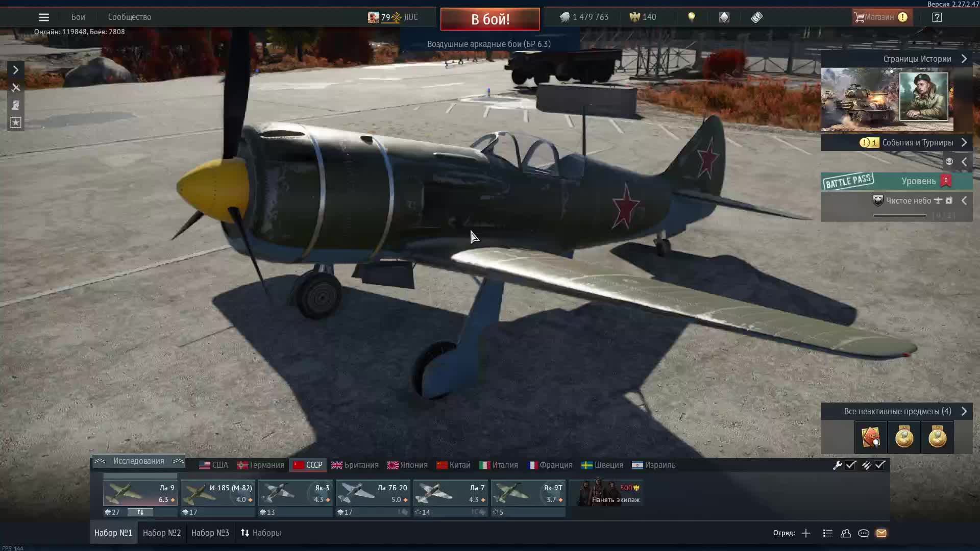This screenshot has width=980, height=551.
Task: Click the lightbulb icon in the top bar
Action: (x=692, y=17)
